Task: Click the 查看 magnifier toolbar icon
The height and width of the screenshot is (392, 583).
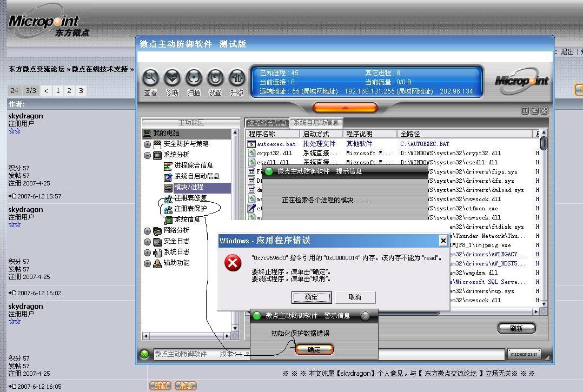Action: [150, 78]
